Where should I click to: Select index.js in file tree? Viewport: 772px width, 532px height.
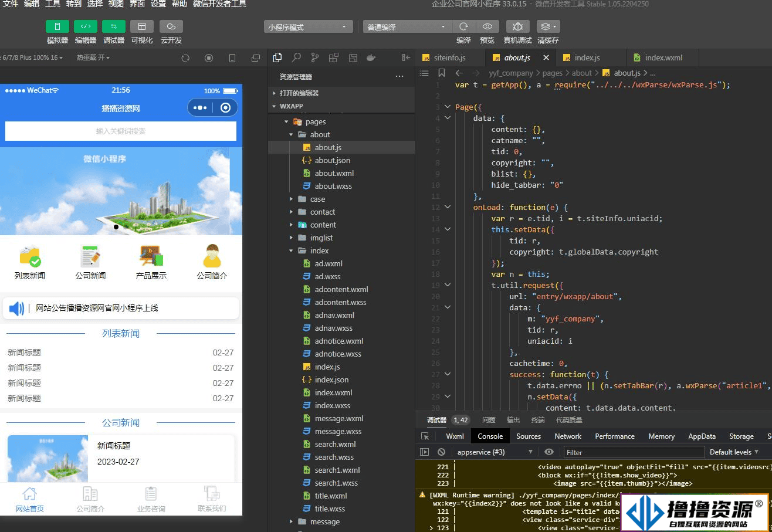[341, 367]
